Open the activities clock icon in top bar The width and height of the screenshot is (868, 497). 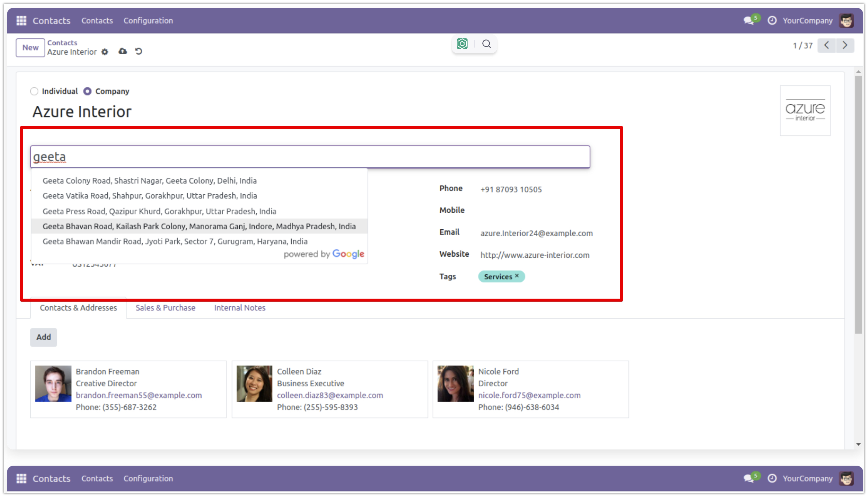coord(772,20)
